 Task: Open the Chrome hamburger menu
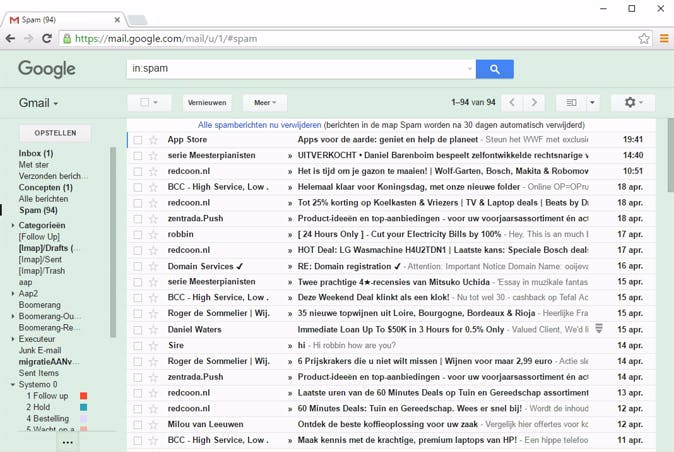coord(664,39)
